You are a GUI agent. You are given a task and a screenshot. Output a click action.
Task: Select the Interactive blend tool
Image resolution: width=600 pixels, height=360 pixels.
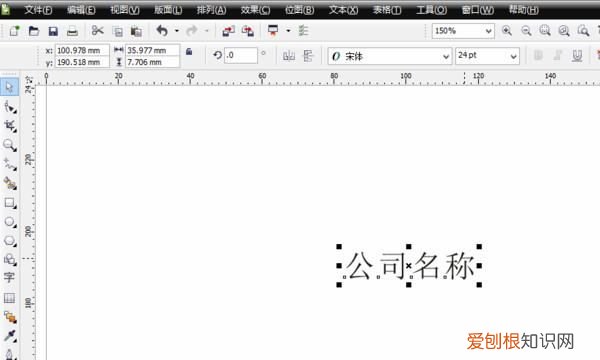pyautogui.click(x=10, y=317)
